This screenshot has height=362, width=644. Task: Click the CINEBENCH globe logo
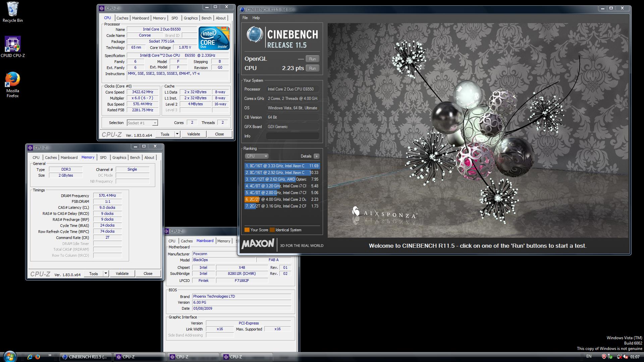pos(255,35)
